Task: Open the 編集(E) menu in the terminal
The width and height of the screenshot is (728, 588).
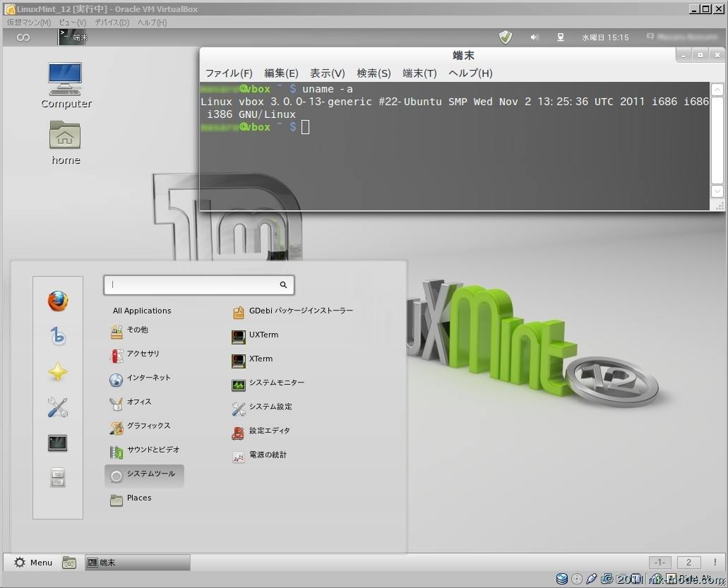Action: (281, 73)
